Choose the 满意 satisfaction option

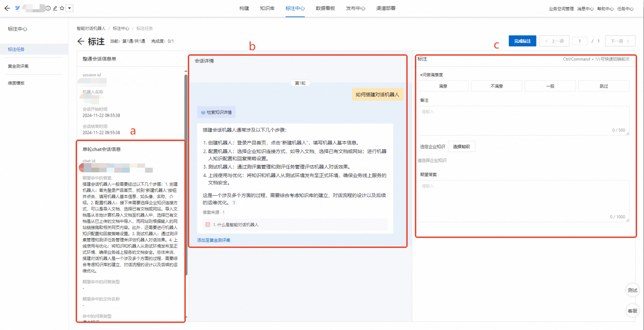click(443, 86)
